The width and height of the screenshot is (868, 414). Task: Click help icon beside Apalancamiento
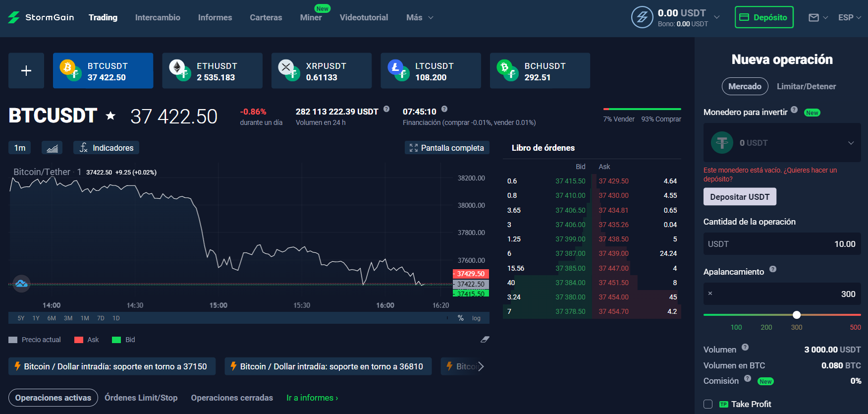coord(773,269)
